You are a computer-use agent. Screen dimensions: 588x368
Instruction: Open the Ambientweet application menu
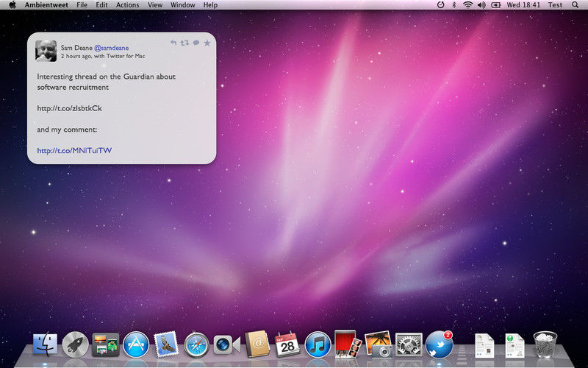coord(46,5)
